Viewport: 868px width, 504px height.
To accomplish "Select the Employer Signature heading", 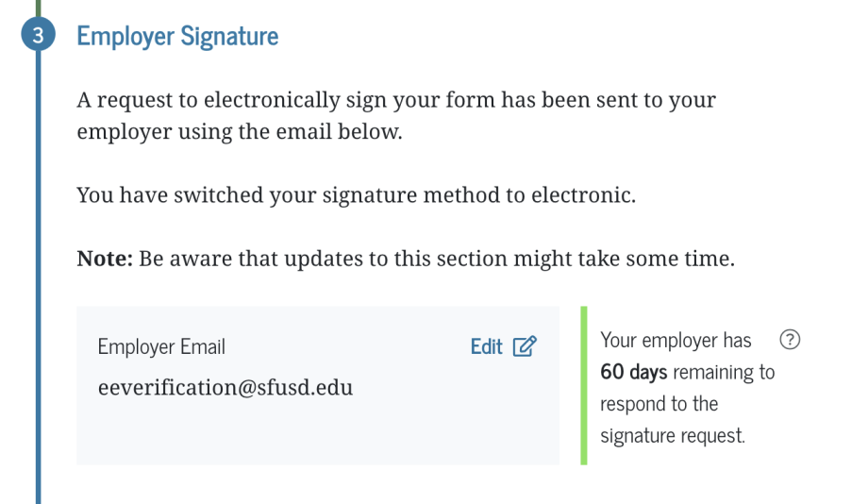I will click(x=177, y=37).
